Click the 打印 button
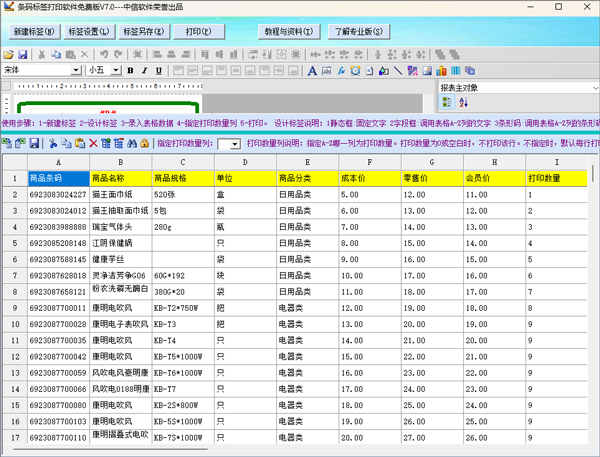The height and width of the screenshot is (457, 600). pyautogui.click(x=198, y=32)
